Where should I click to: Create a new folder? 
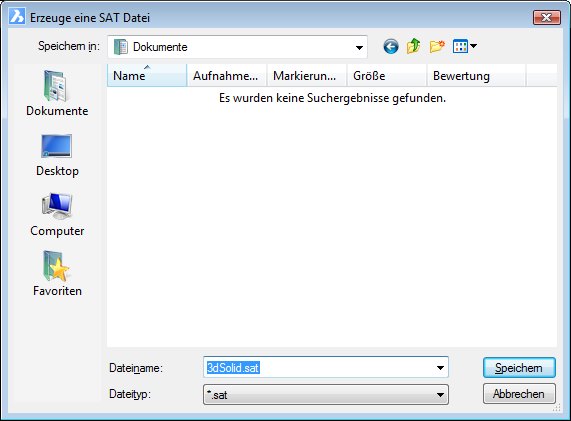pyautogui.click(x=437, y=47)
